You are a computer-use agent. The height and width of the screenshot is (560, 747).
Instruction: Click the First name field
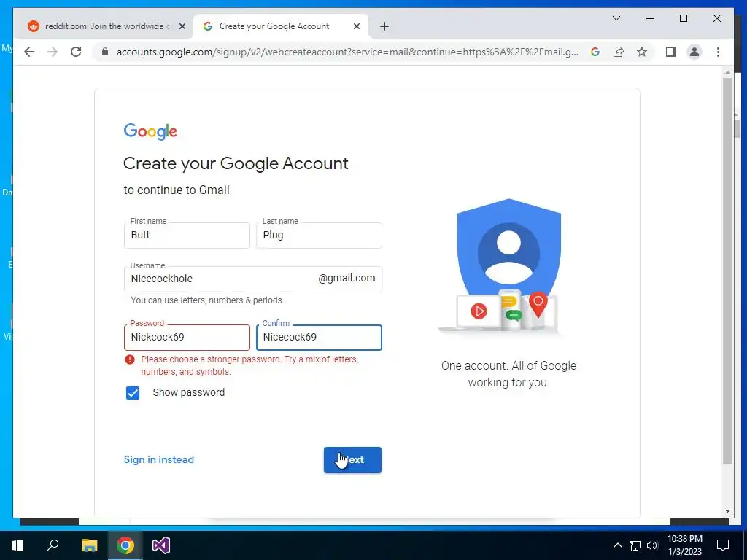click(x=187, y=236)
